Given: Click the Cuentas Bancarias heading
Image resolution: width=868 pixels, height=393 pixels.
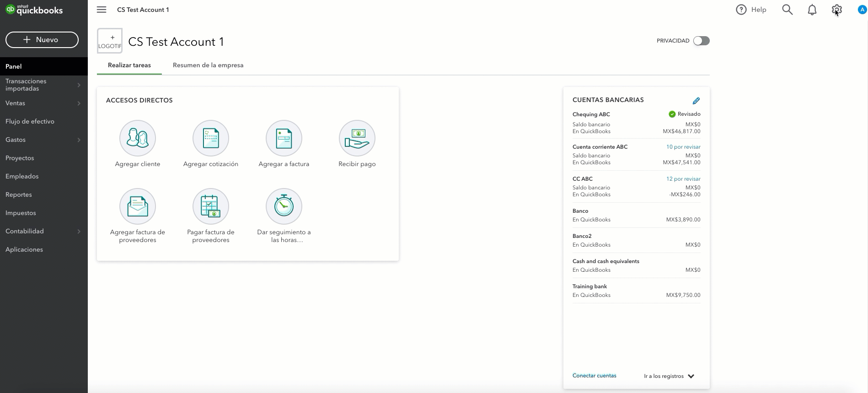Looking at the screenshot, I should 608,100.
